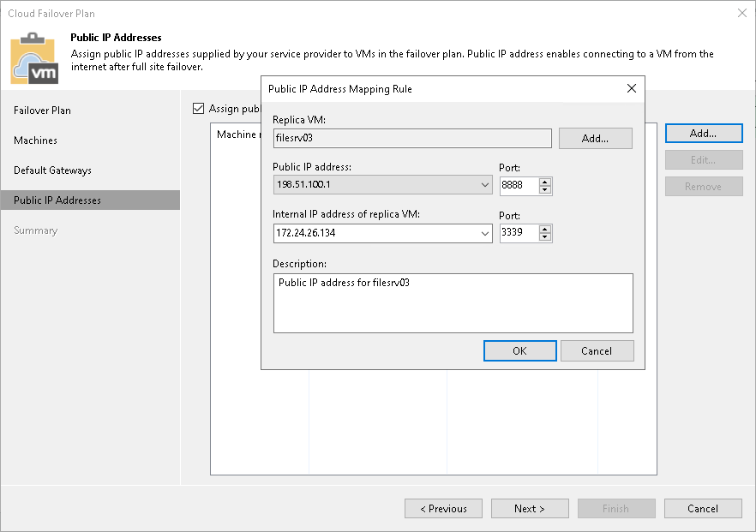The width and height of the screenshot is (756, 532).
Task: Decrease the internal replica port value
Action: click(x=545, y=236)
